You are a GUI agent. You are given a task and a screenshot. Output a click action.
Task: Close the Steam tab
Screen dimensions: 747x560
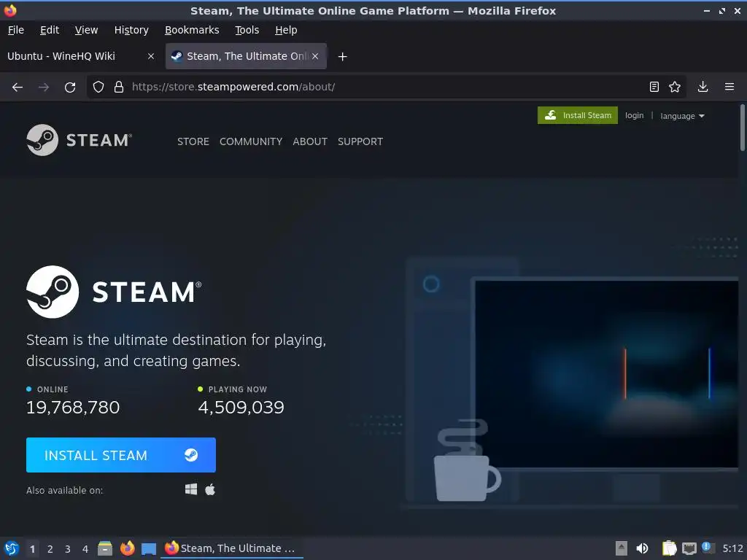tap(315, 56)
